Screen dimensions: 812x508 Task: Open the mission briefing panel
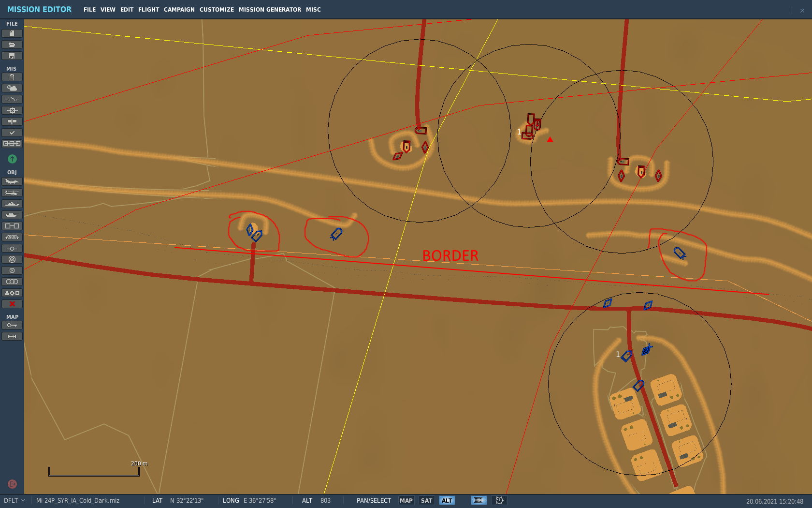click(x=12, y=77)
